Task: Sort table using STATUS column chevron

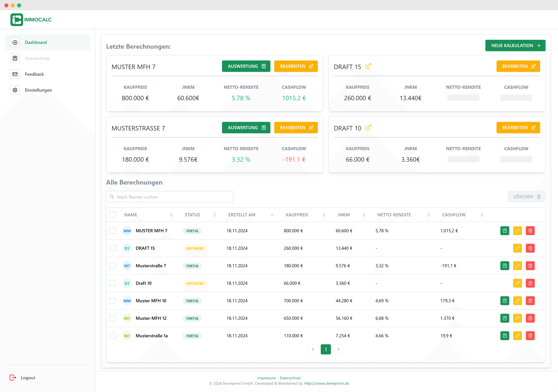Action: [215, 215]
